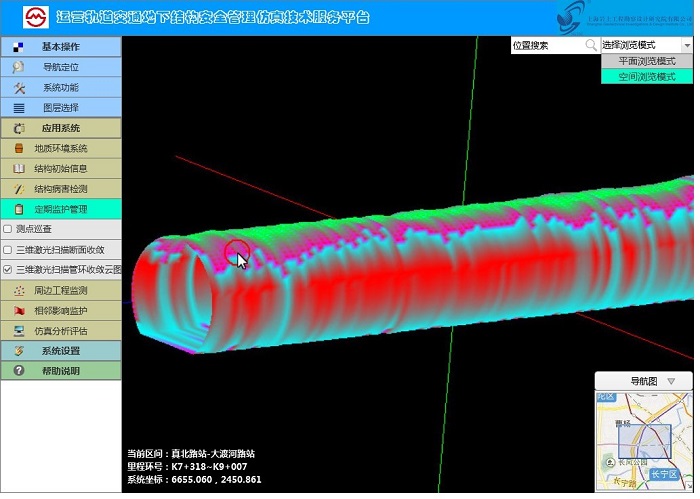Check the 三维激光扫描断面收敛 checkbox
The height and width of the screenshot is (499, 700).
8,250
